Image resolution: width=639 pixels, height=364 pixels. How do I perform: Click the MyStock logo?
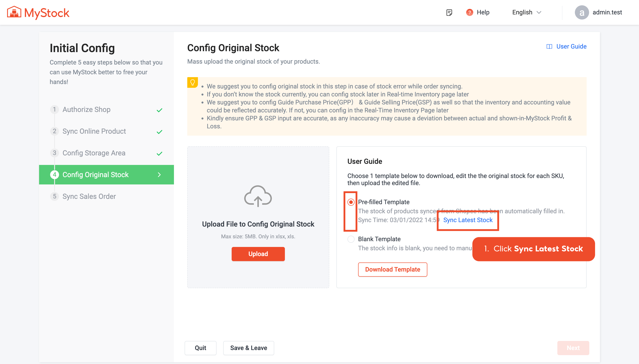[x=38, y=12]
